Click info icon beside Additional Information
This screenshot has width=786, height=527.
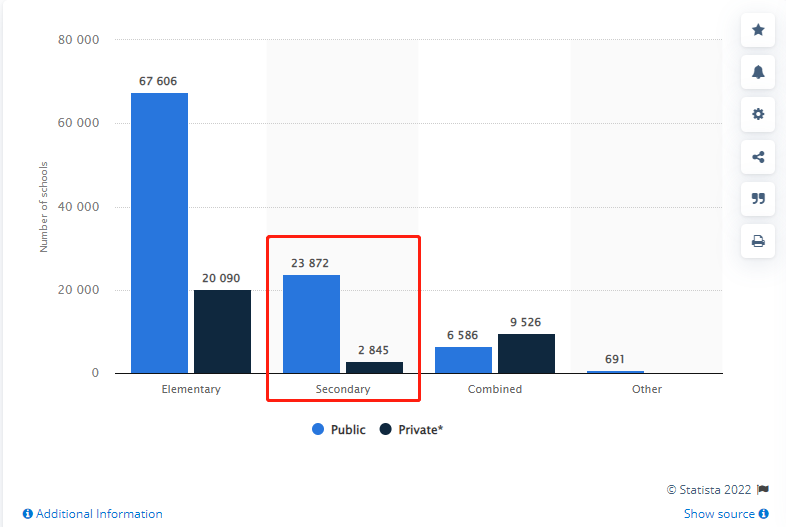tap(28, 513)
